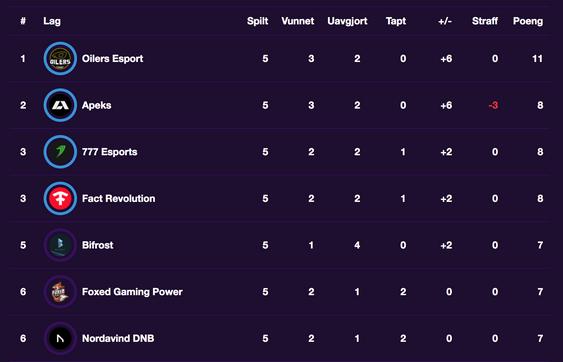The image size is (563, 362).
Task: Click the Bifrost team logo
Action: pyautogui.click(x=60, y=245)
